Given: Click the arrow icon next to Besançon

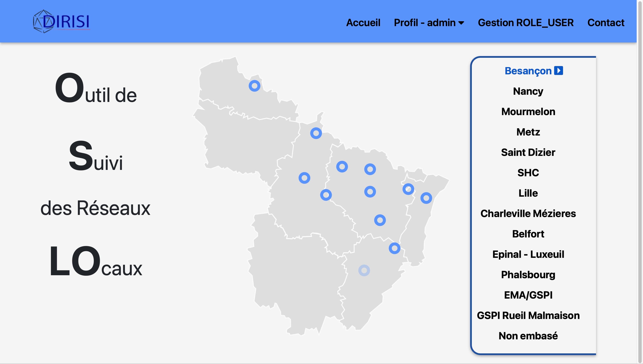Looking at the screenshot, I should tap(558, 71).
